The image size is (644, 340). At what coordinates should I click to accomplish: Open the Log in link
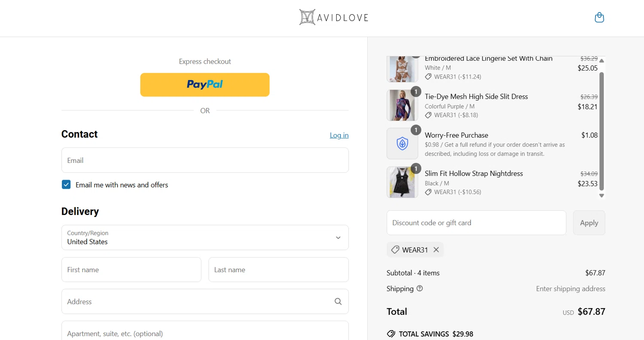pos(339,135)
